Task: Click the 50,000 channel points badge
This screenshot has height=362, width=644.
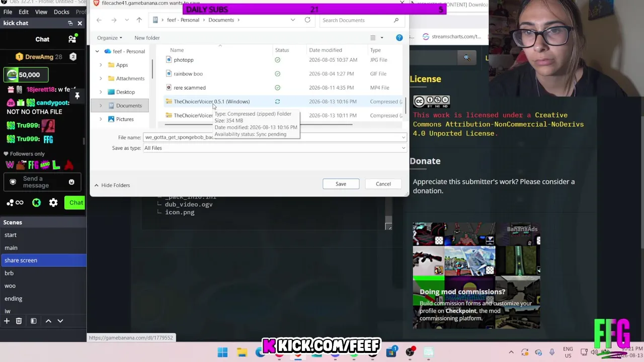Action: tap(26, 75)
